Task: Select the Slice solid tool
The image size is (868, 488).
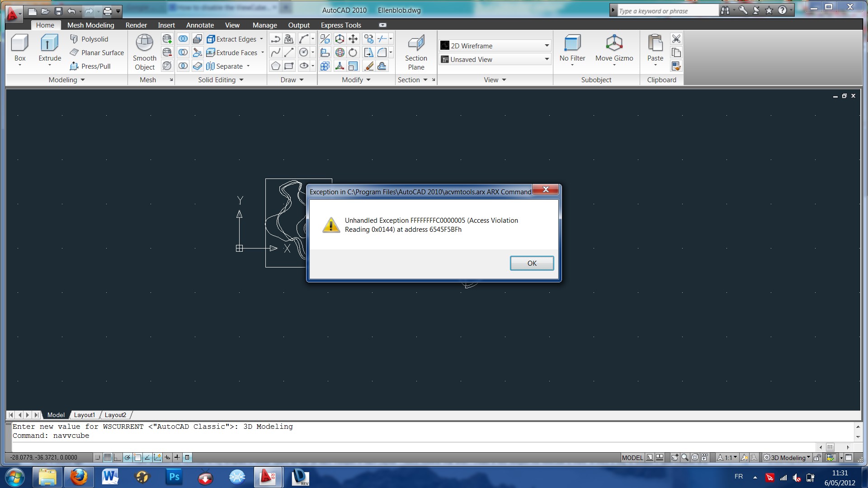Action: click(x=198, y=52)
